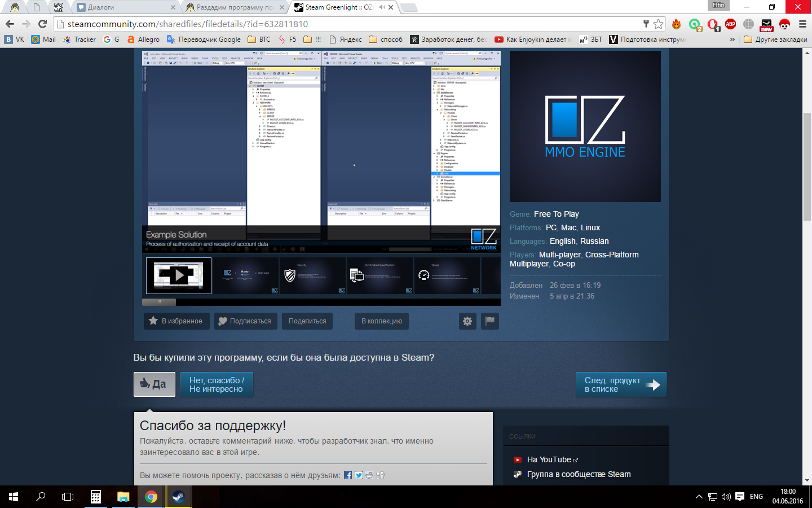The height and width of the screenshot is (508, 812).
Task: Open the BTC bookmarks folder
Action: click(259, 40)
